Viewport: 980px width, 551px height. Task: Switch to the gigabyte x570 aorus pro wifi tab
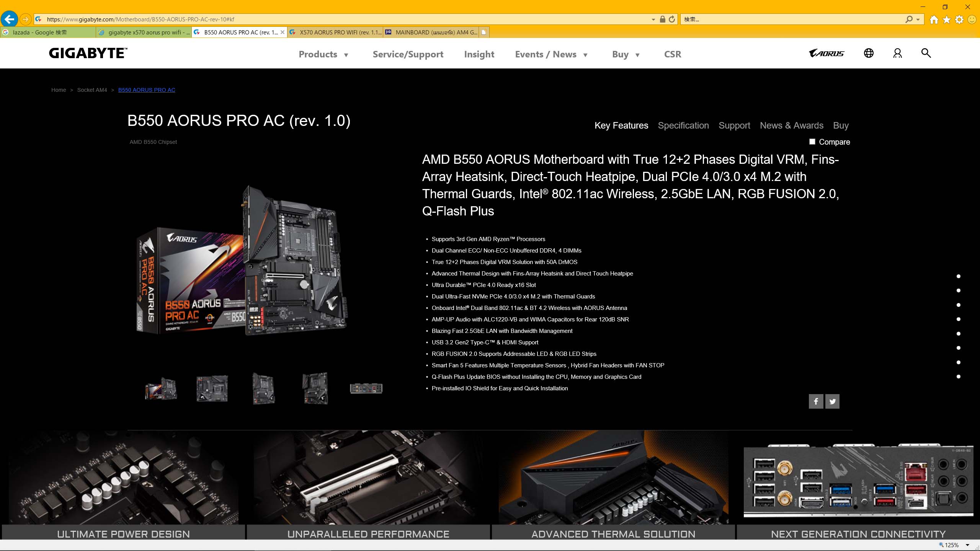(x=144, y=32)
